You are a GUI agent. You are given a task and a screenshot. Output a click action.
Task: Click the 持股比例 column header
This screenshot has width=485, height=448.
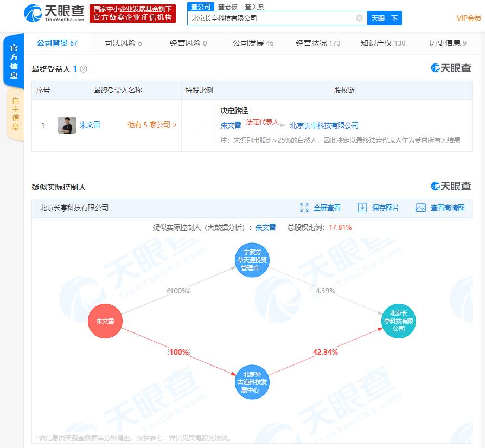(x=199, y=90)
